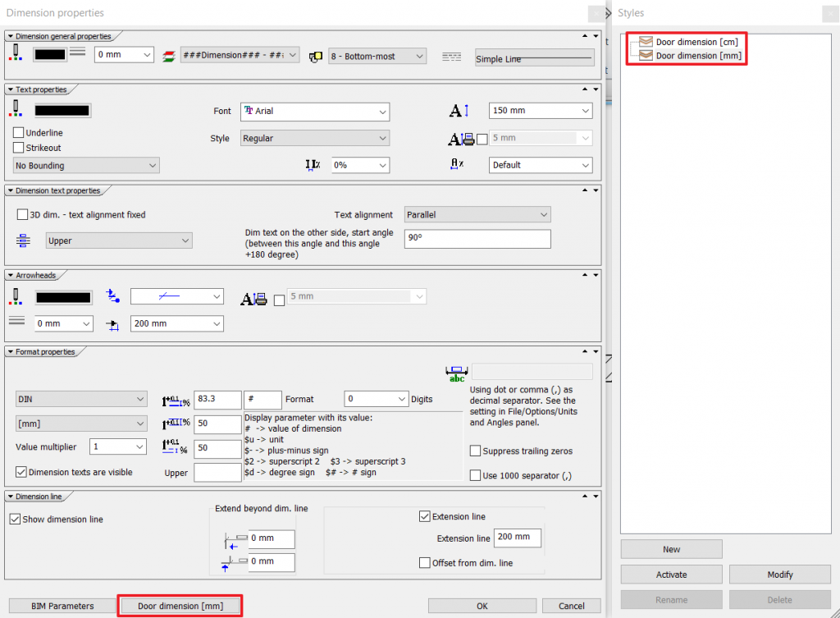Click the text pen color icon

[18, 109]
